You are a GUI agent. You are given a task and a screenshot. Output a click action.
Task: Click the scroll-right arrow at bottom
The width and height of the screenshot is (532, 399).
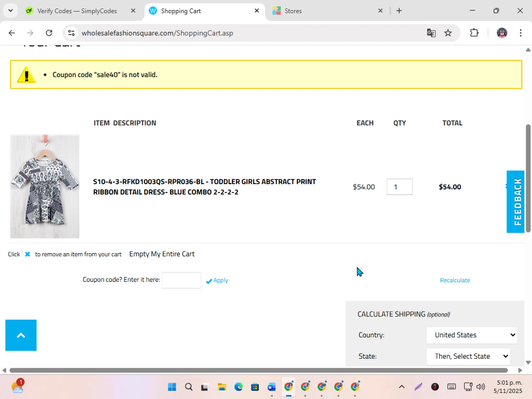[x=520, y=370]
